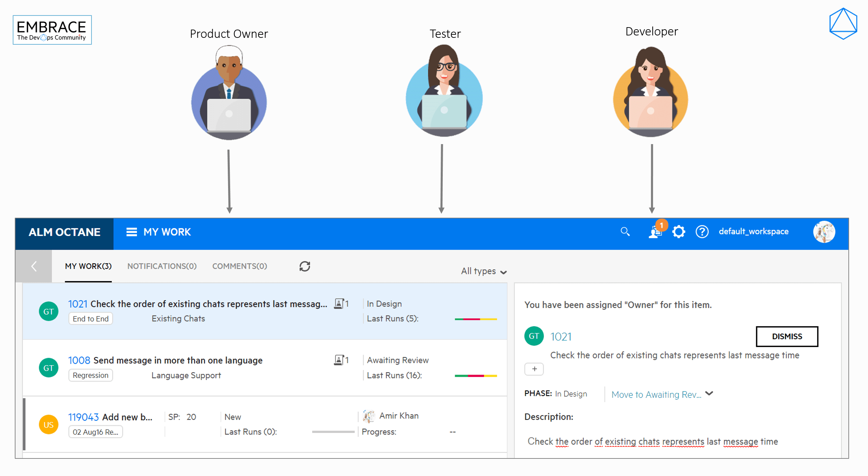Click the DISMISS button
868x476 pixels.
(x=786, y=336)
